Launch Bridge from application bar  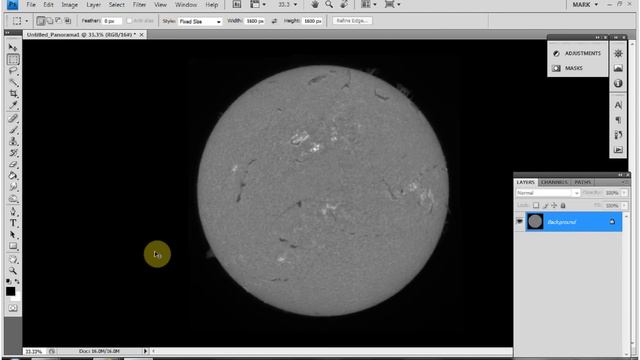[237, 4]
